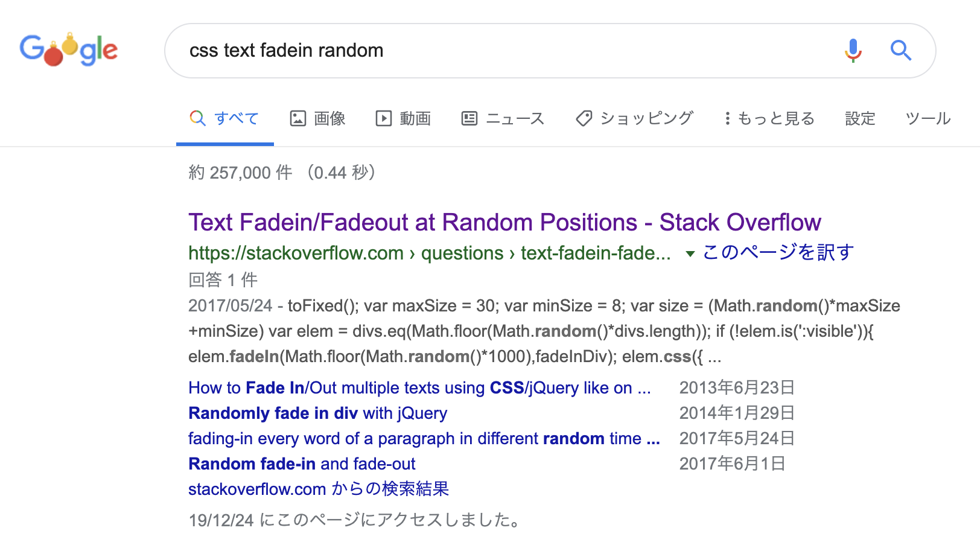
Task: Select the 画像 image search icon
Action: coord(298,118)
